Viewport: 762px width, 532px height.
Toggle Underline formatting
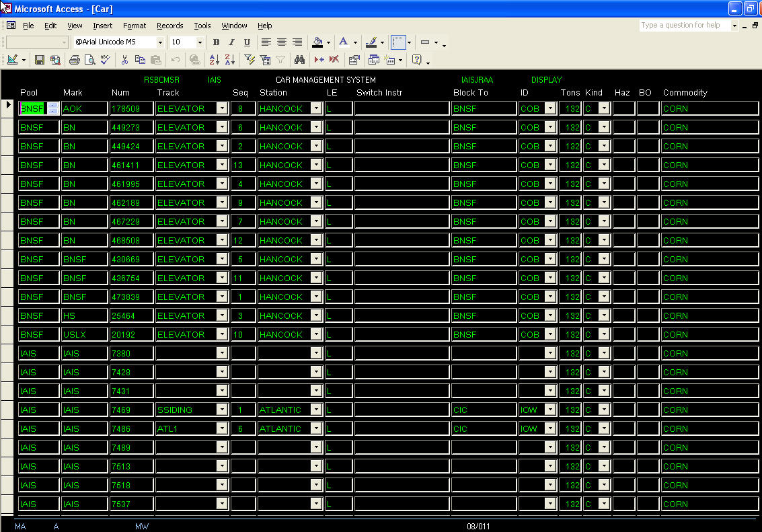tap(247, 42)
